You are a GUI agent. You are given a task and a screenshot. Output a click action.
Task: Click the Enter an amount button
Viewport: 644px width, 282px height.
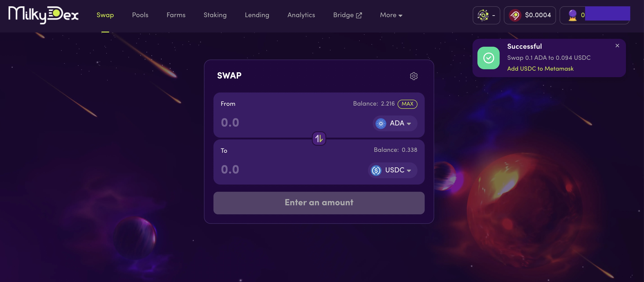tap(319, 203)
